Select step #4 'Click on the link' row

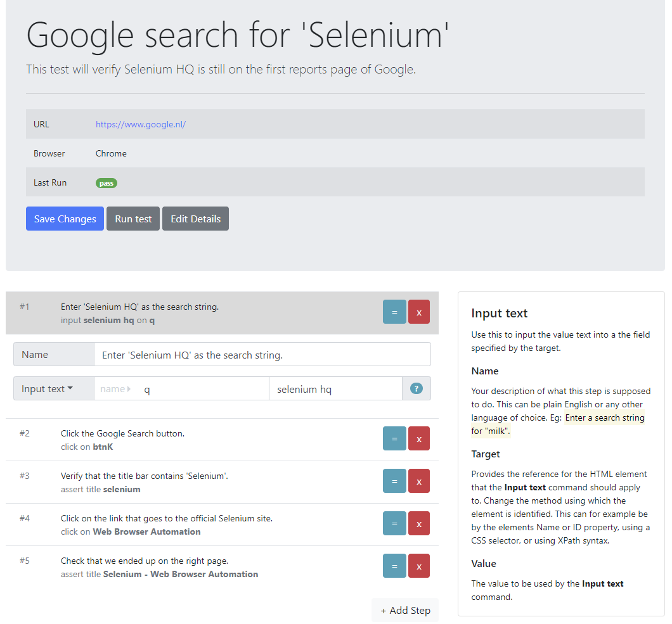pos(222,524)
